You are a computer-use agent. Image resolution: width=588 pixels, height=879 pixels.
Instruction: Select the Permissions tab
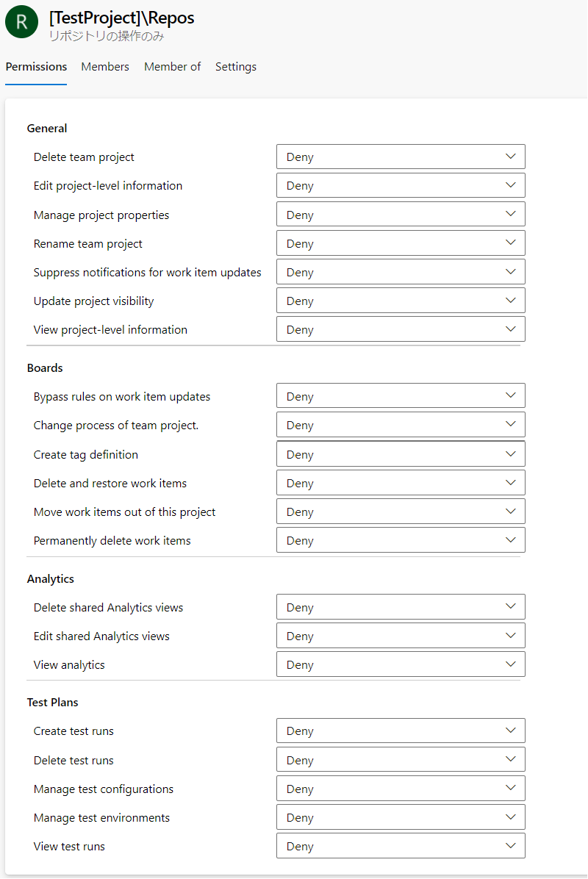point(36,67)
